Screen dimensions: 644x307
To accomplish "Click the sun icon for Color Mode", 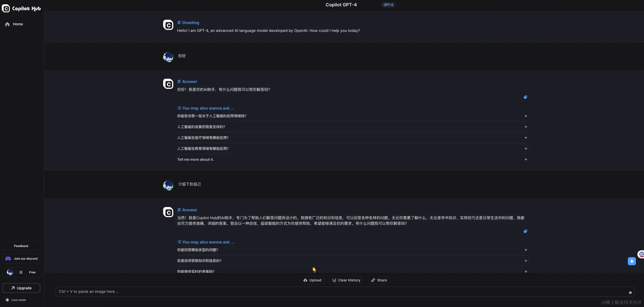I will (x=7, y=300).
